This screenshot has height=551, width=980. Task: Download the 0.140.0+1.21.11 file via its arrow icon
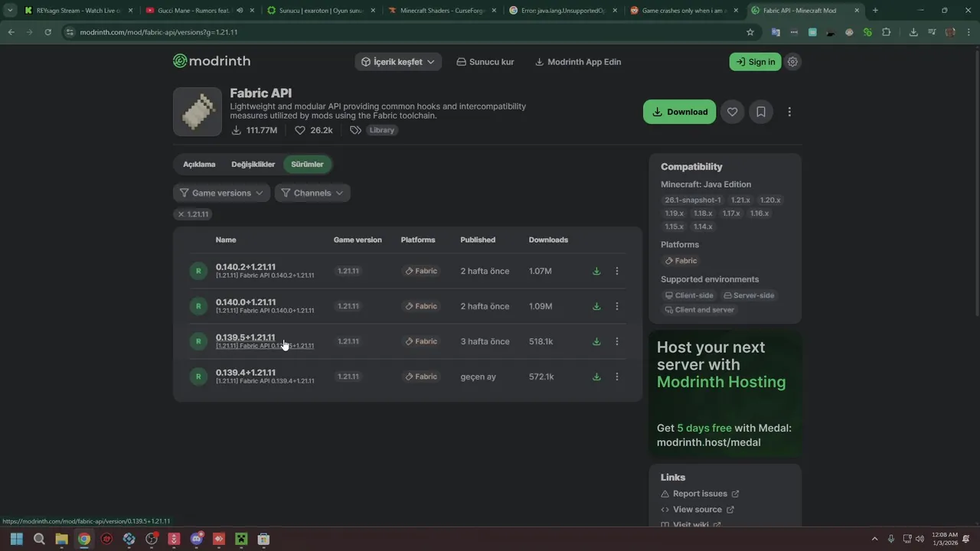pyautogui.click(x=596, y=306)
